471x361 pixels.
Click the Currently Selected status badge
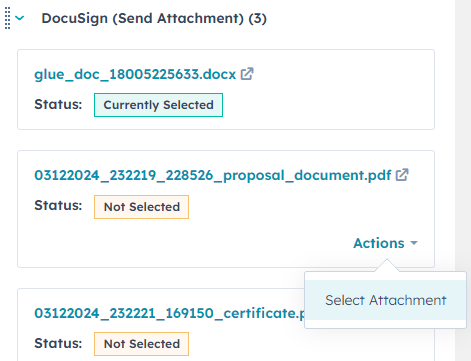point(158,105)
